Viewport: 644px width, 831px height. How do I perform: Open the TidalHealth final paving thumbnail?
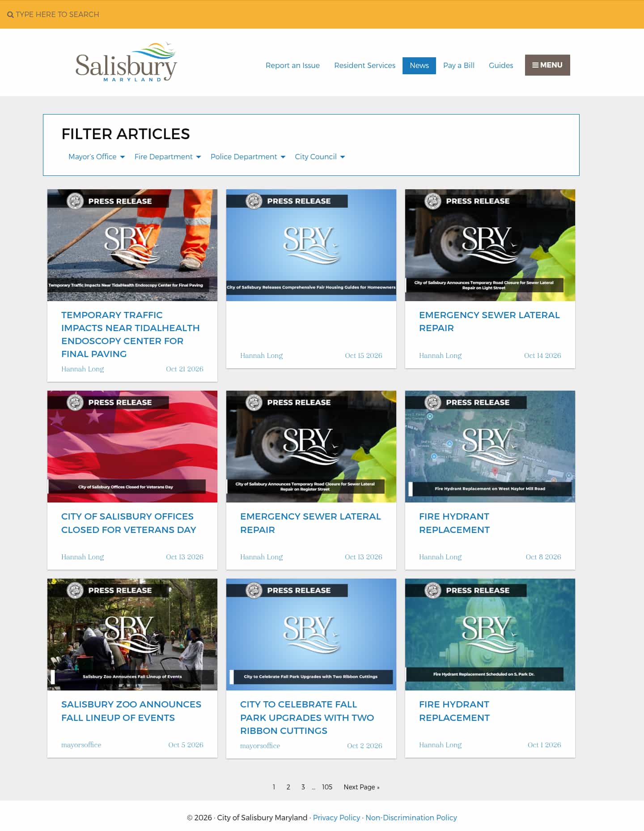click(132, 245)
